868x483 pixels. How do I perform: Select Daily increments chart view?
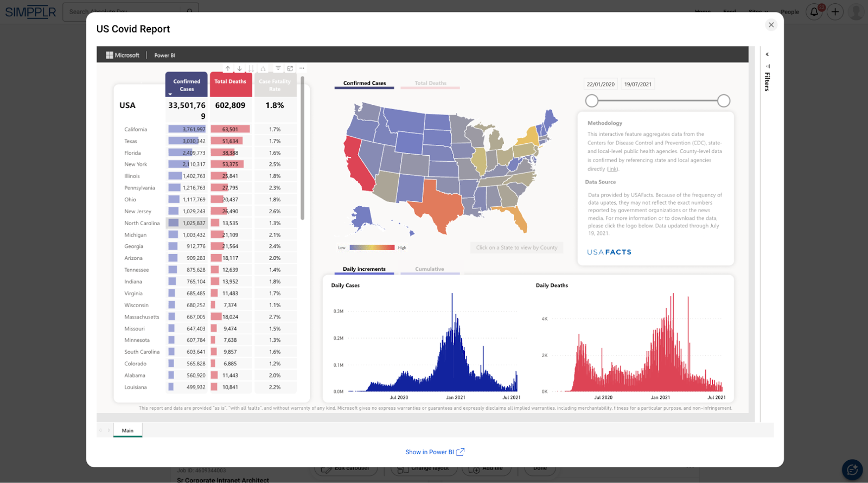[364, 269]
